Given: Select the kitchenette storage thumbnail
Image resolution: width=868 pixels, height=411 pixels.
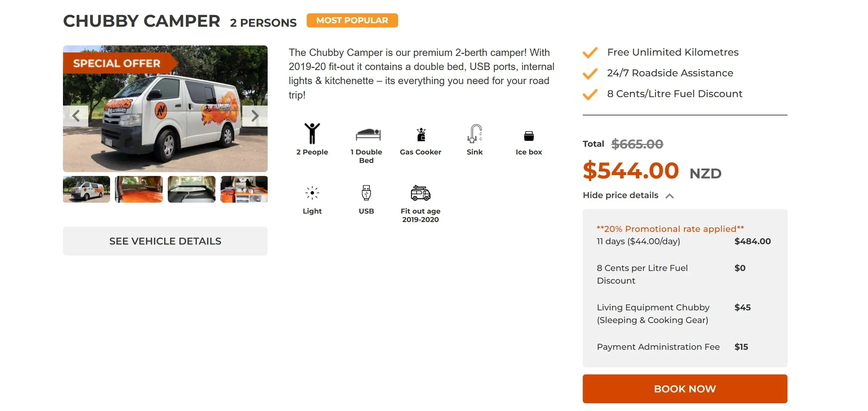Looking at the screenshot, I should coord(244,189).
